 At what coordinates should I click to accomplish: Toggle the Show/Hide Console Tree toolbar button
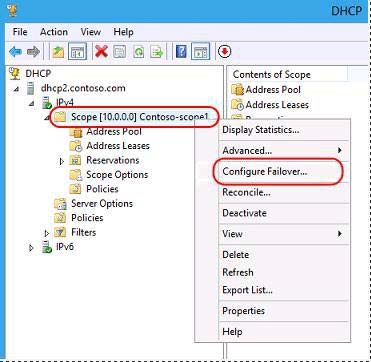pyautogui.click(x=77, y=52)
